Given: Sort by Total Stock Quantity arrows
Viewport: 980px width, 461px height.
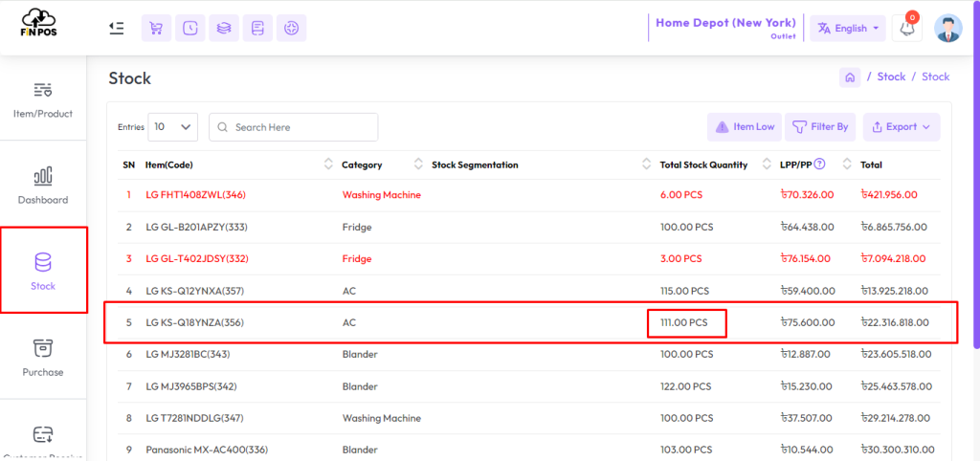Looking at the screenshot, I should point(767,165).
